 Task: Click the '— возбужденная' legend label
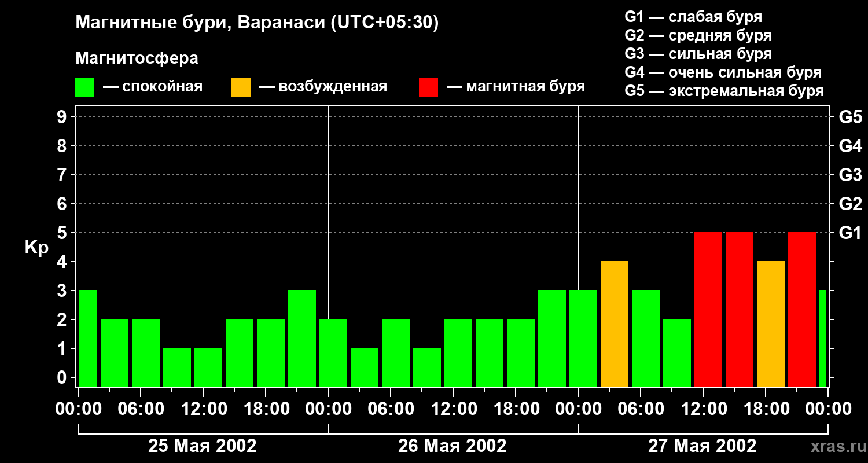click(323, 87)
